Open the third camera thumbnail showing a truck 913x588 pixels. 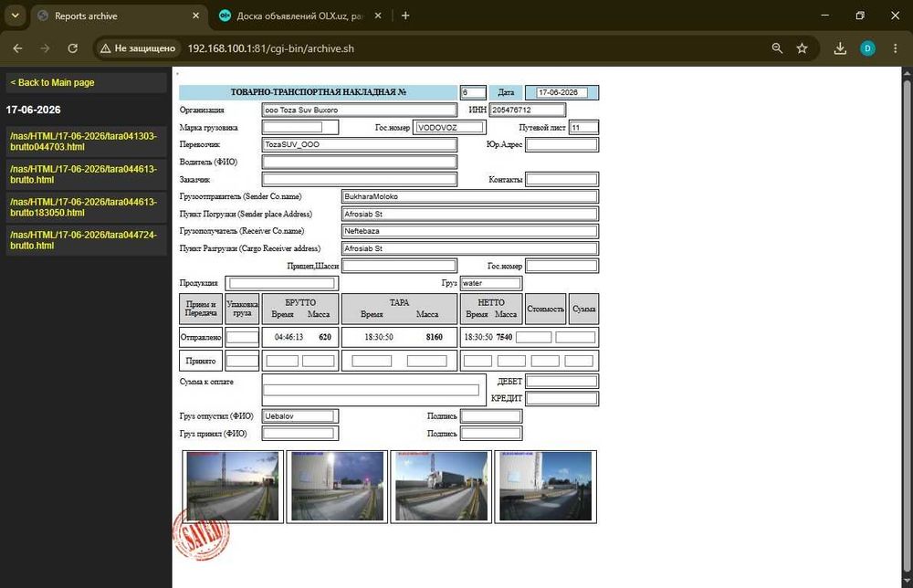pos(441,486)
